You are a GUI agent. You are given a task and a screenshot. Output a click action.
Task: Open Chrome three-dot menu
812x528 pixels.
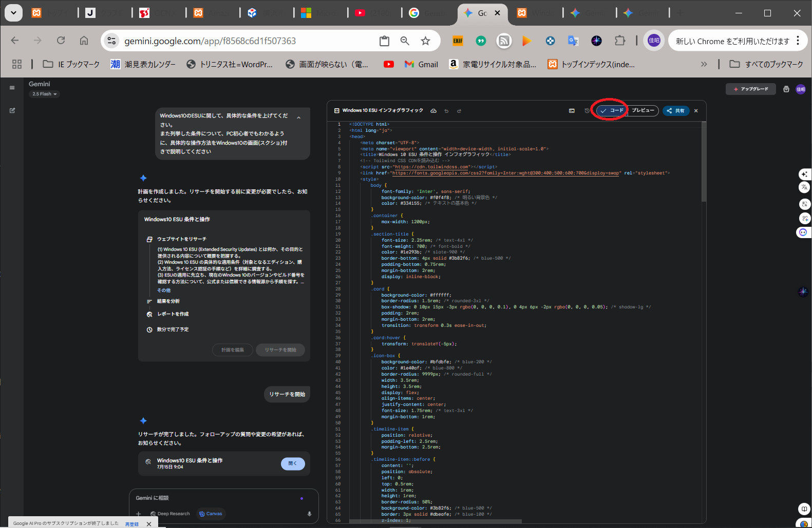tap(798, 41)
